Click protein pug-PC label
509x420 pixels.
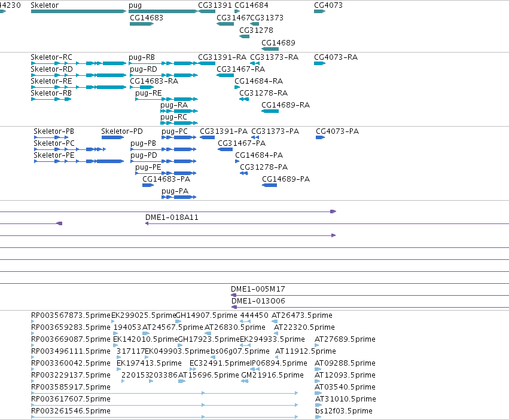[175, 131]
